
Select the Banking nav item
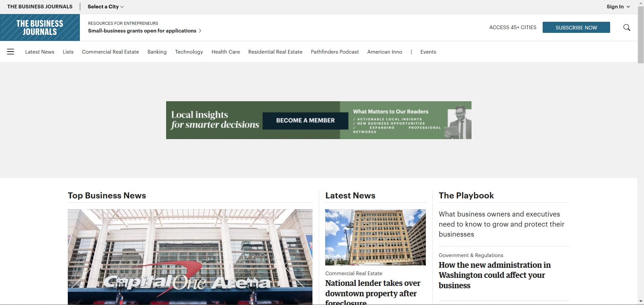(157, 52)
